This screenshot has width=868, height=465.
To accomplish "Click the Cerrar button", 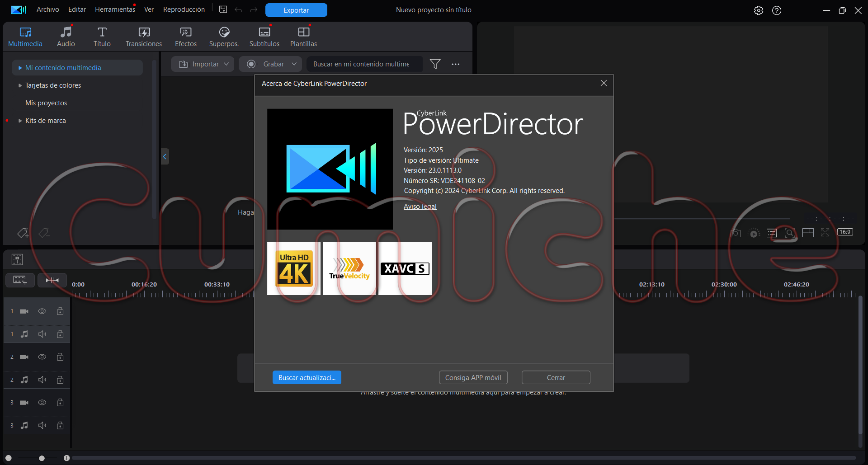I will 556,378.
